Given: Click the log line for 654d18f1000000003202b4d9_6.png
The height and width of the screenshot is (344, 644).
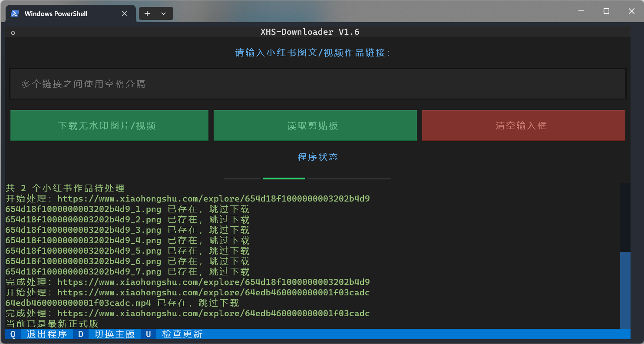Looking at the screenshot, I should [128, 261].
